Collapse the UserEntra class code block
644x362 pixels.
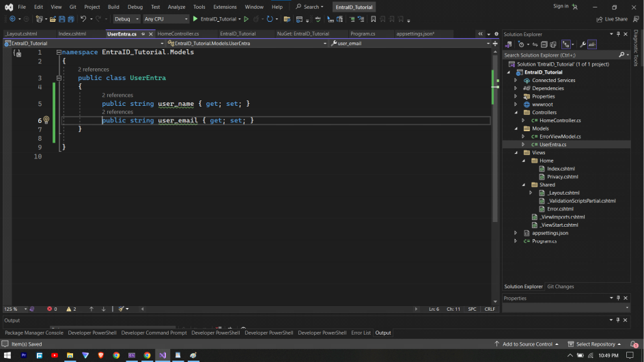(x=59, y=79)
